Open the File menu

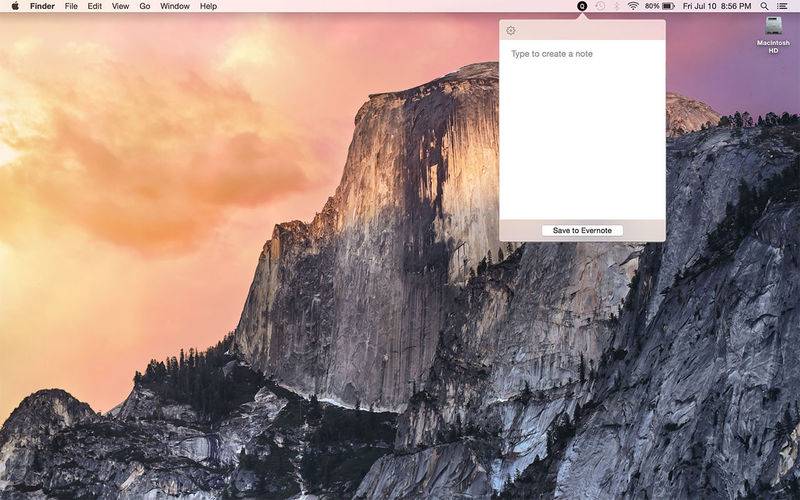click(x=71, y=6)
